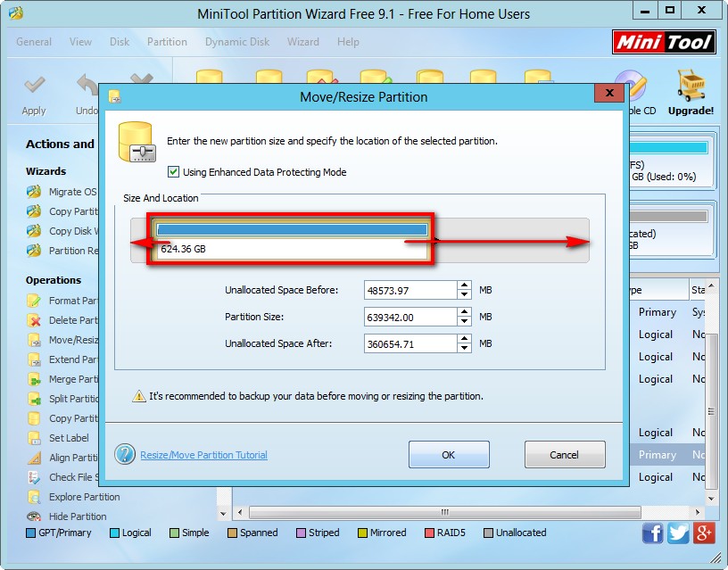Toggle Using Enhanced Data Protecting Mode checkbox
Viewport: 728px width, 570px height.
point(173,172)
